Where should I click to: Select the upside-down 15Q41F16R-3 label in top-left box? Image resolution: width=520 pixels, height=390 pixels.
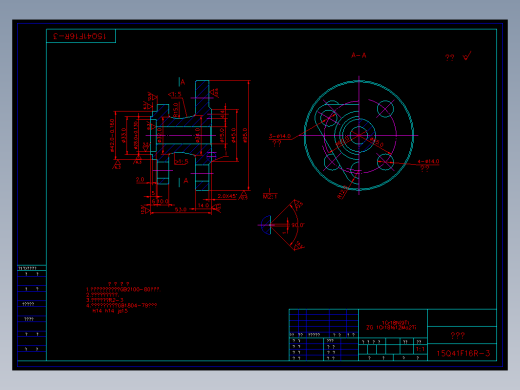[x=80, y=36]
